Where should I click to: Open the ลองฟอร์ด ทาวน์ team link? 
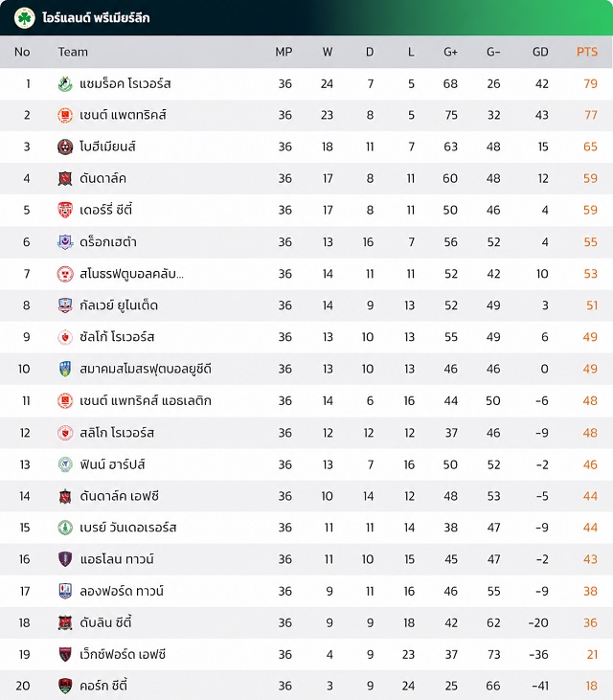[x=122, y=591]
